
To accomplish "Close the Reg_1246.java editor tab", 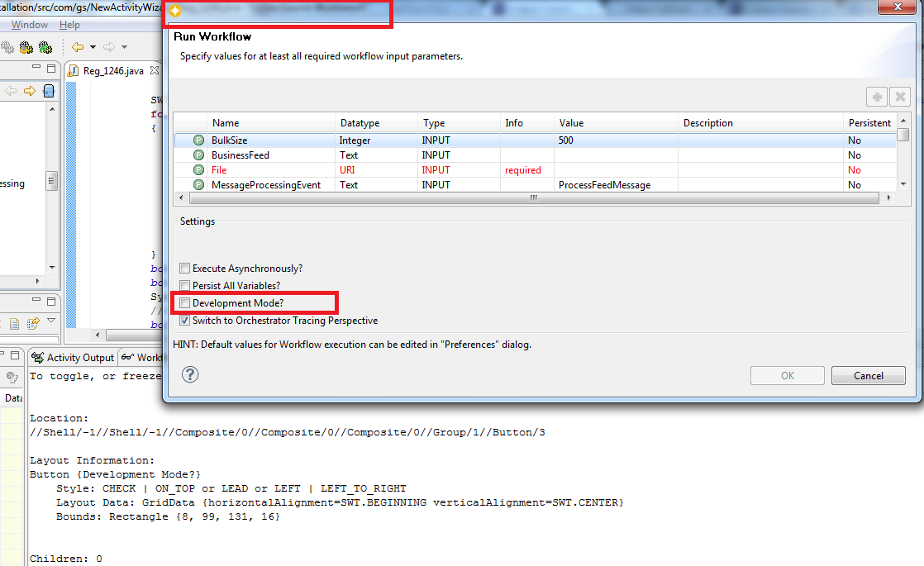I will coord(155,70).
